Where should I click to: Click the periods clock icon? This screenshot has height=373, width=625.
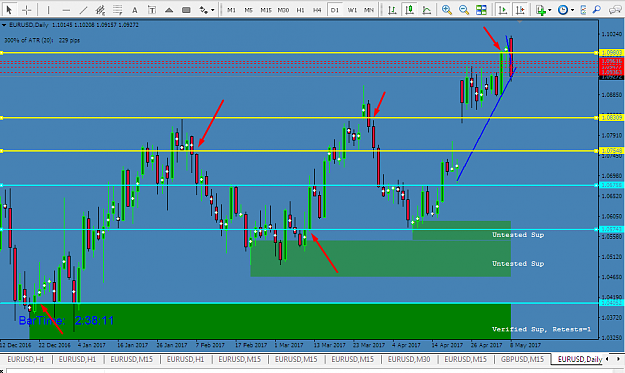(x=562, y=10)
